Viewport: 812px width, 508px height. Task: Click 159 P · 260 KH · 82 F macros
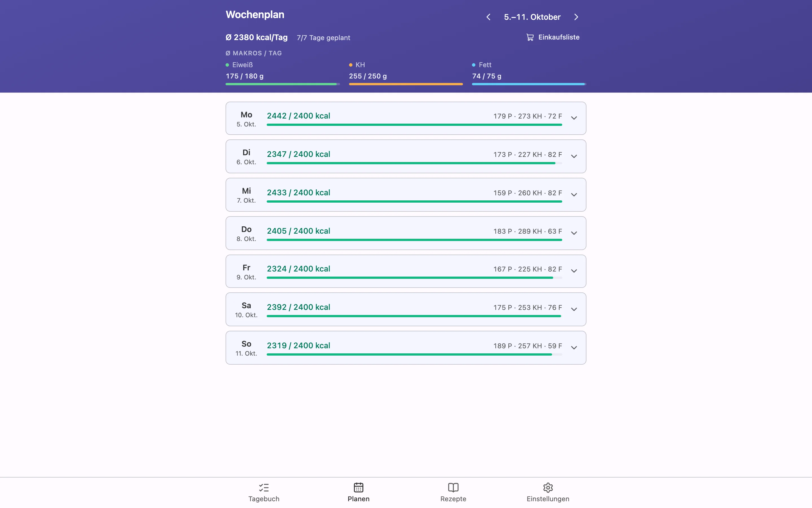(528, 193)
